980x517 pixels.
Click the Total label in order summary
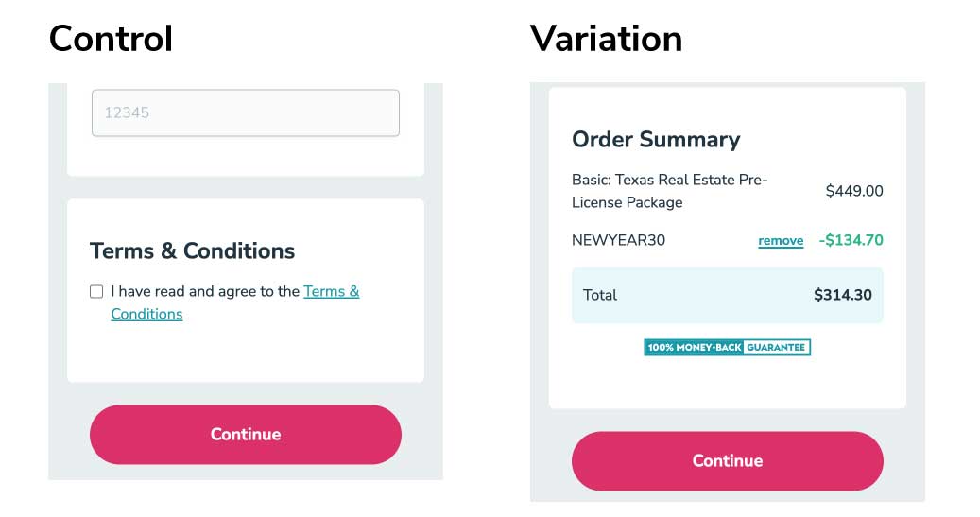tap(600, 295)
